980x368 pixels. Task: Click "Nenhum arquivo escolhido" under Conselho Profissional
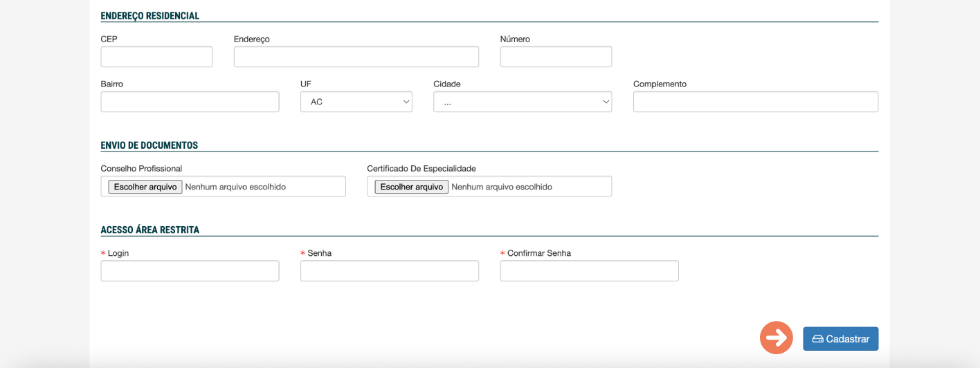pos(235,187)
